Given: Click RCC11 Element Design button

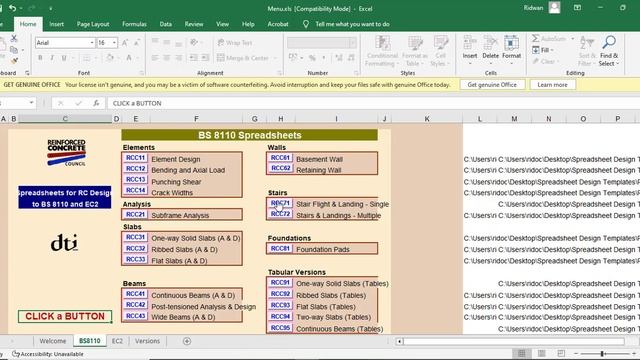Looking at the screenshot, I should pyautogui.click(x=135, y=158).
